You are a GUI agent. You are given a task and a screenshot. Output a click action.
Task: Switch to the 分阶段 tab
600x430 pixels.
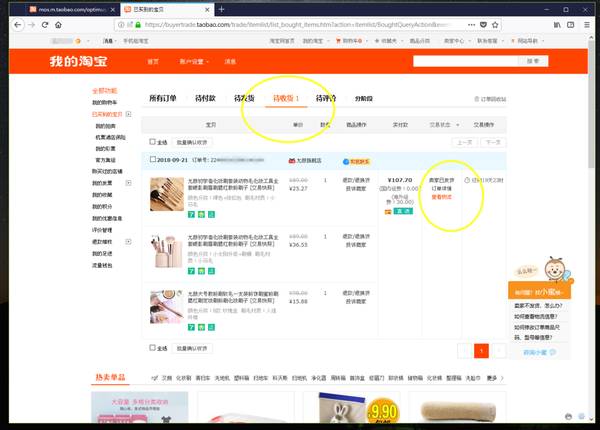coord(364,99)
